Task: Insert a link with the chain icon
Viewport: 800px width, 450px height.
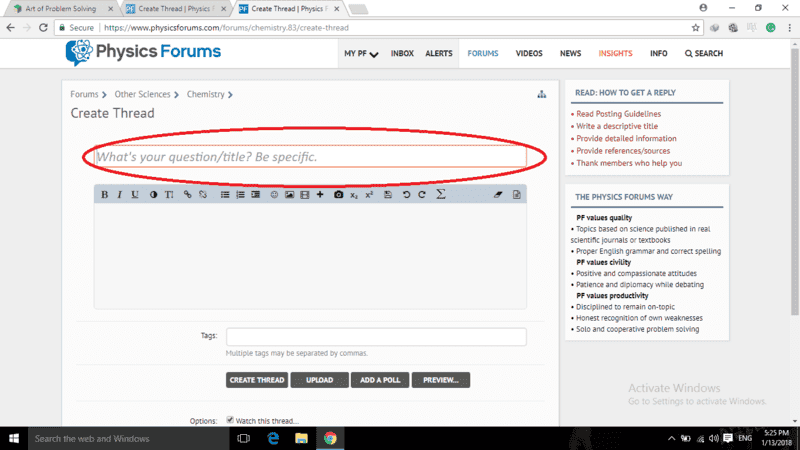Action: 187,194
